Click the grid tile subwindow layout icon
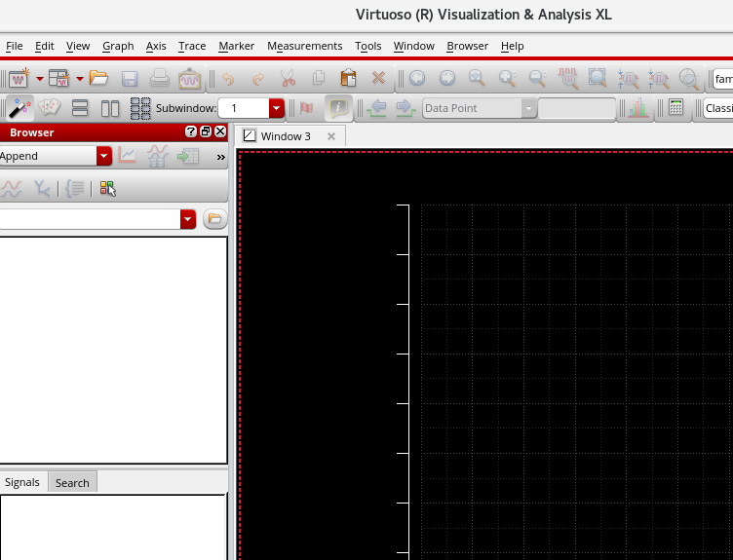The image size is (733, 560). click(x=139, y=108)
